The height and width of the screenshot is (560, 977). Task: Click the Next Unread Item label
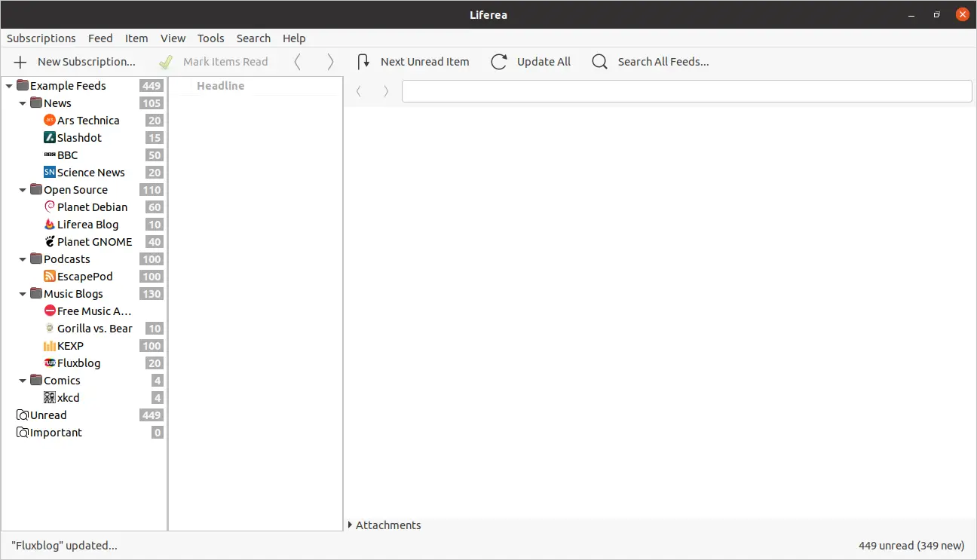[425, 62]
